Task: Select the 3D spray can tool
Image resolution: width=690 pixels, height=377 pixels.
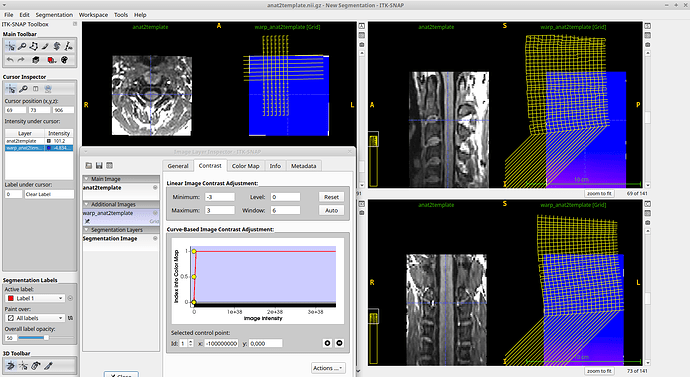Action: tap(36, 365)
